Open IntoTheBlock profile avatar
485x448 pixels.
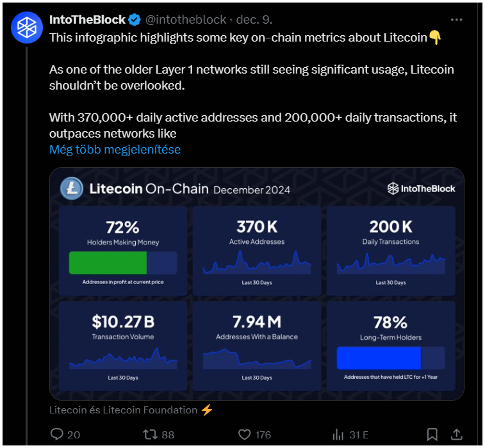(27, 27)
